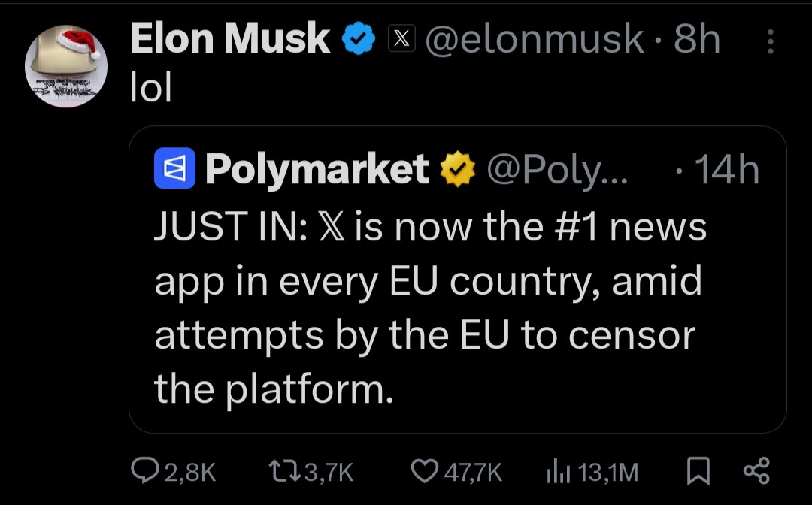The height and width of the screenshot is (505, 812).
Task: Open the Polymarket account name
Action: pos(317,170)
